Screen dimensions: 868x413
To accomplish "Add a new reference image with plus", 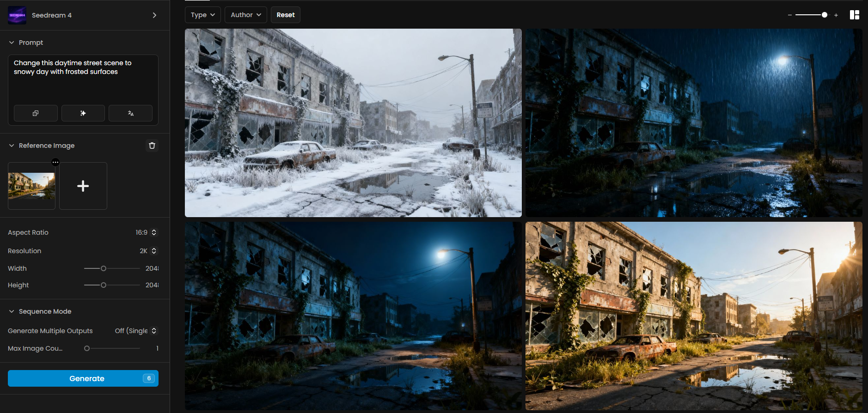I will pos(83,186).
